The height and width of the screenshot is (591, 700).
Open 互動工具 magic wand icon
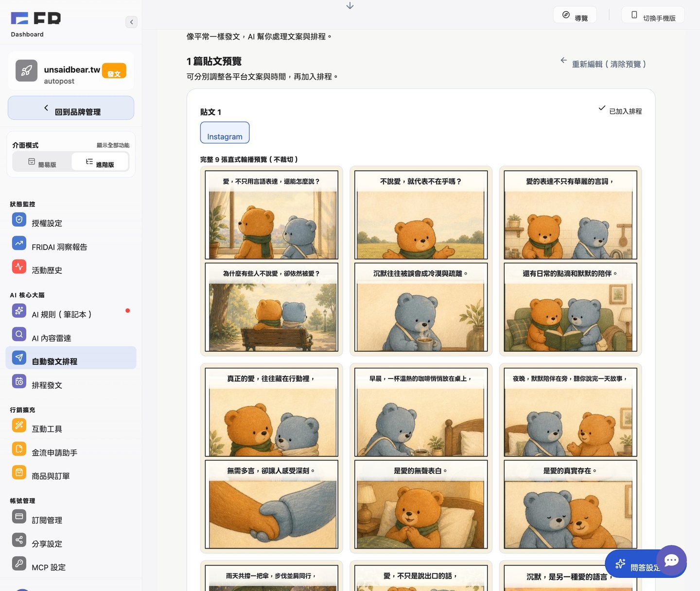pyautogui.click(x=19, y=425)
